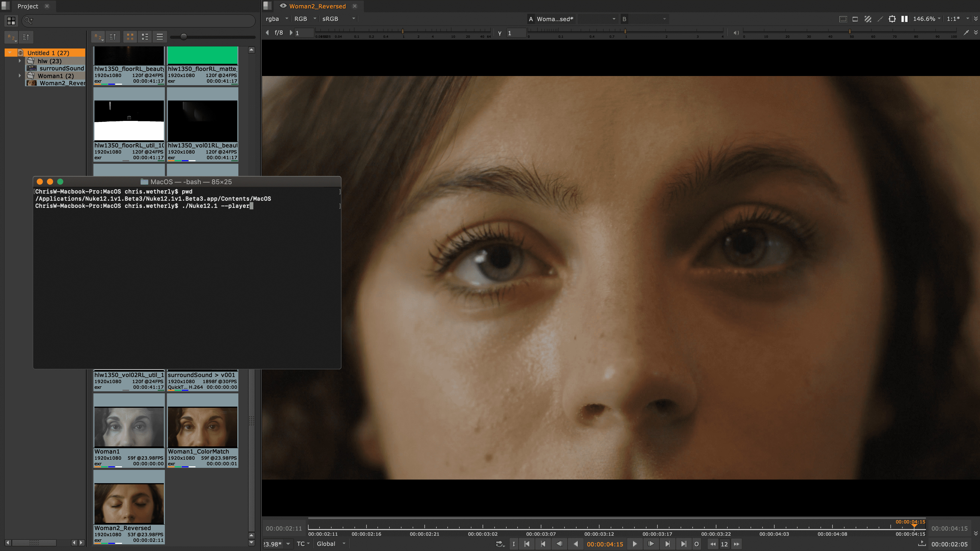Select the Woman1_ColorMatch clip thumbnail
980x551 pixels.
click(202, 427)
